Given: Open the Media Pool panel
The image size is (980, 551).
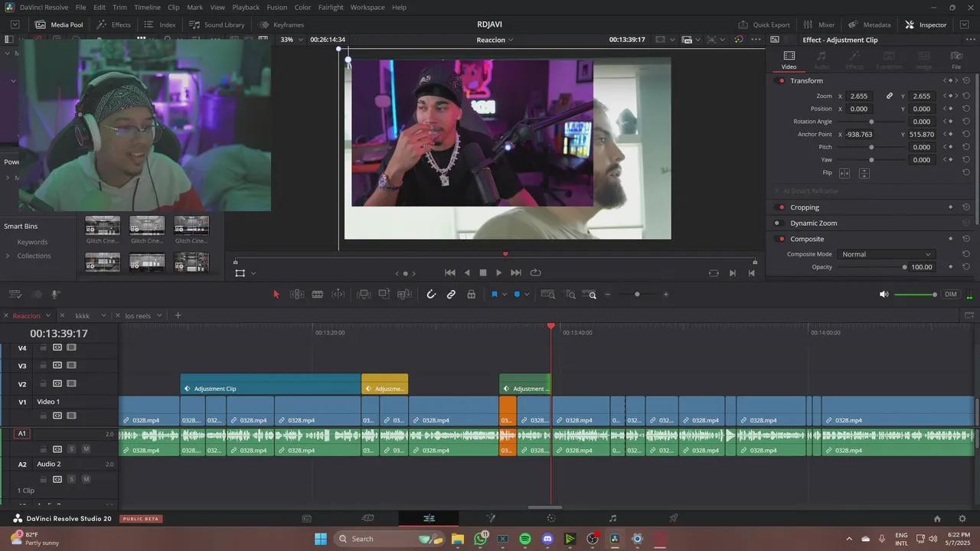Looking at the screenshot, I should 59,24.
